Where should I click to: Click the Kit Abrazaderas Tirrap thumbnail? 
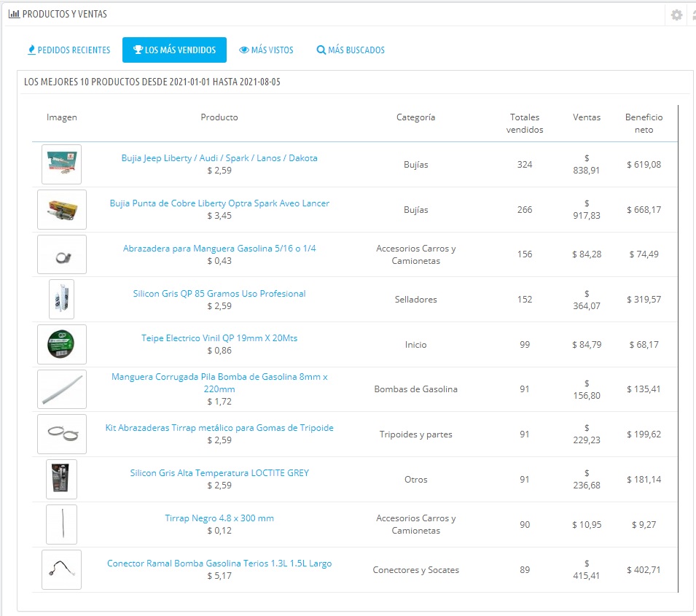pyautogui.click(x=62, y=434)
